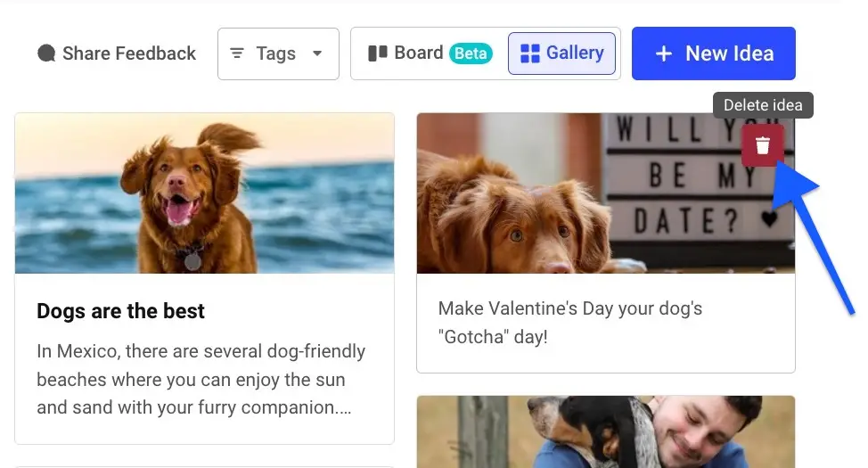Click the Delete idea tooltip label
This screenshot has height=468, width=868.
click(763, 105)
